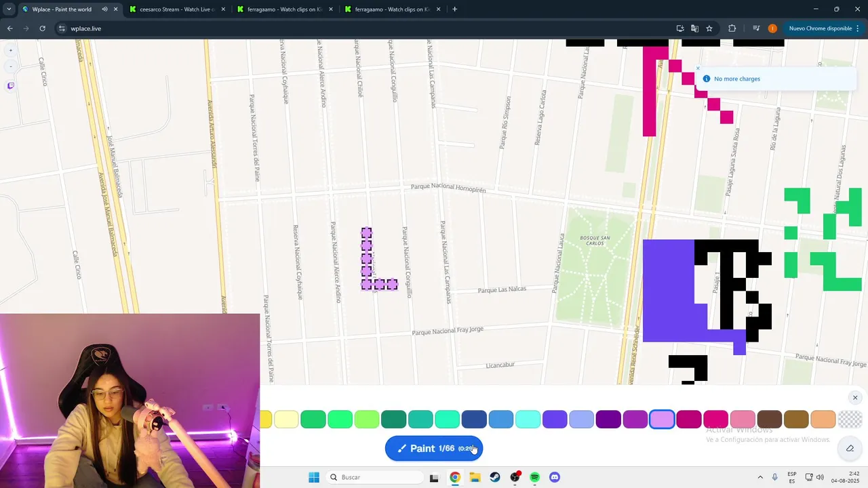Viewport: 868px width, 488px height.
Task: Mute audio on the Wplace tab
Action: tap(104, 9)
